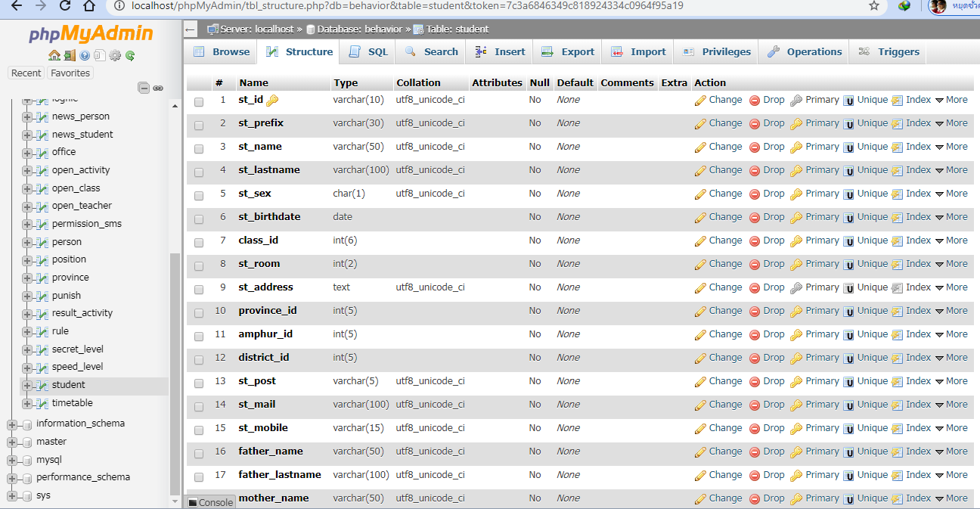This screenshot has width=980, height=509.
Task: Click the link with main panel icon
Action: (x=158, y=88)
